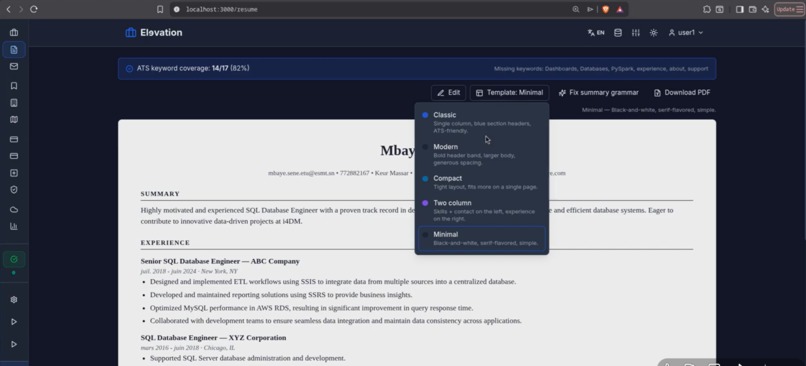Click the browser Update button
Viewport: 806px width, 366px height.
tap(789, 9)
